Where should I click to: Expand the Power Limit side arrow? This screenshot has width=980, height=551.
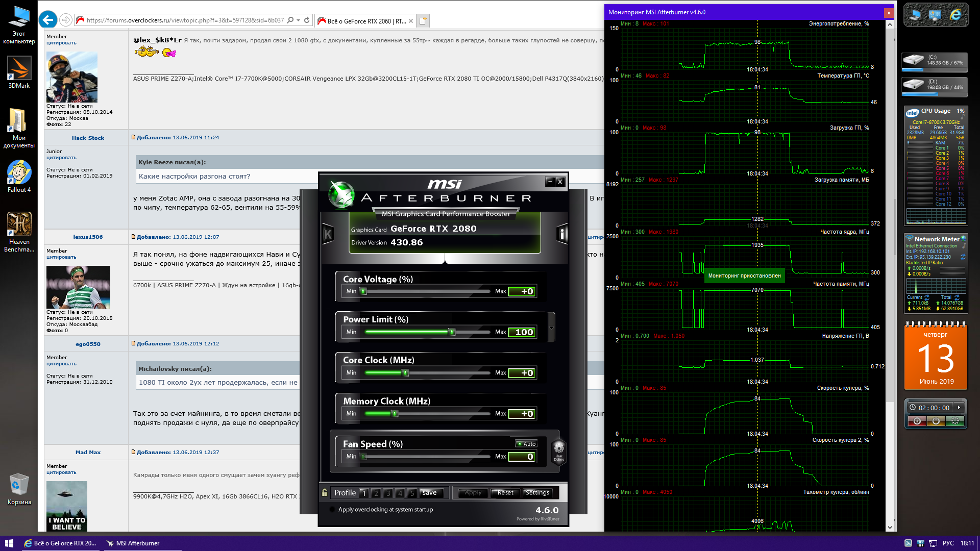(x=551, y=328)
